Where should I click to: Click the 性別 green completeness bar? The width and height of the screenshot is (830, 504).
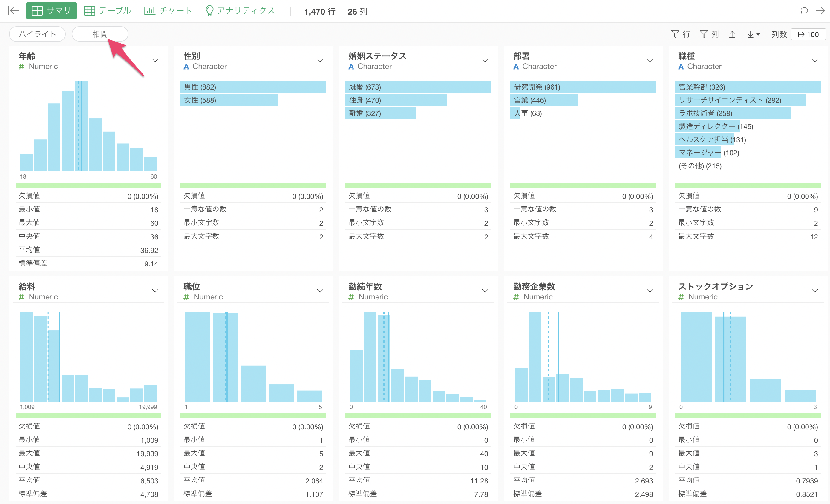click(253, 185)
